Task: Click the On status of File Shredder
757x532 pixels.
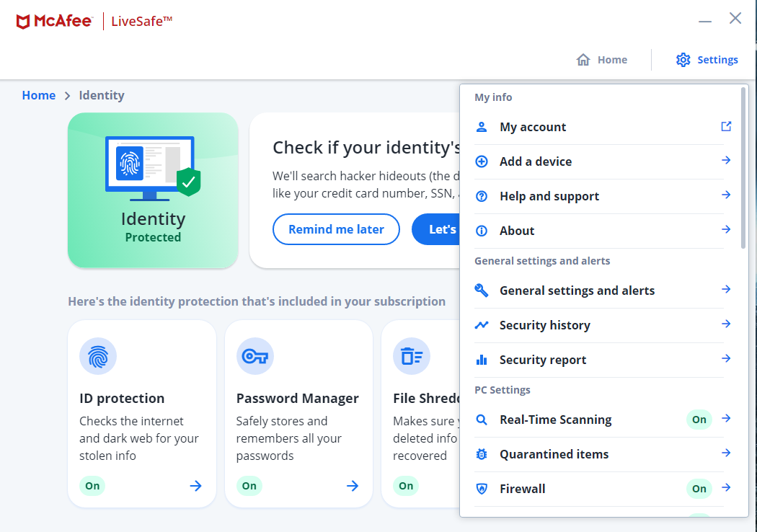Action: tap(406, 486)
